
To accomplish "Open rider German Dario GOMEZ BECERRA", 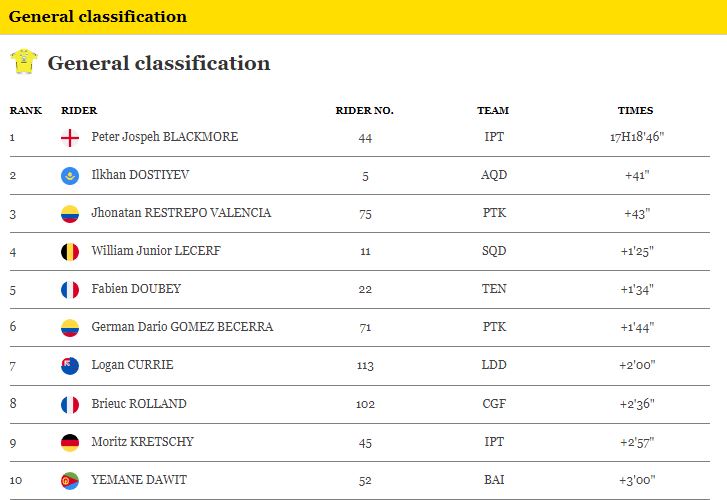I will pos(182,327).
